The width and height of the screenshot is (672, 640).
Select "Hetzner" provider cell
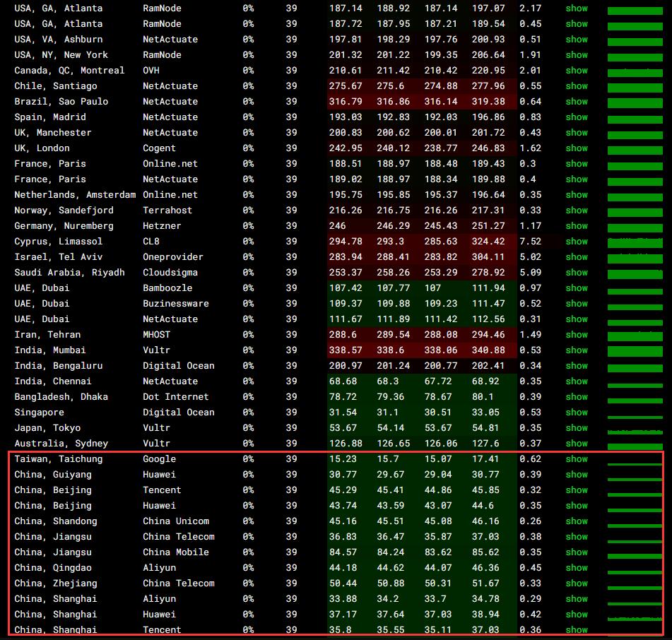click(x=162, y=226)
